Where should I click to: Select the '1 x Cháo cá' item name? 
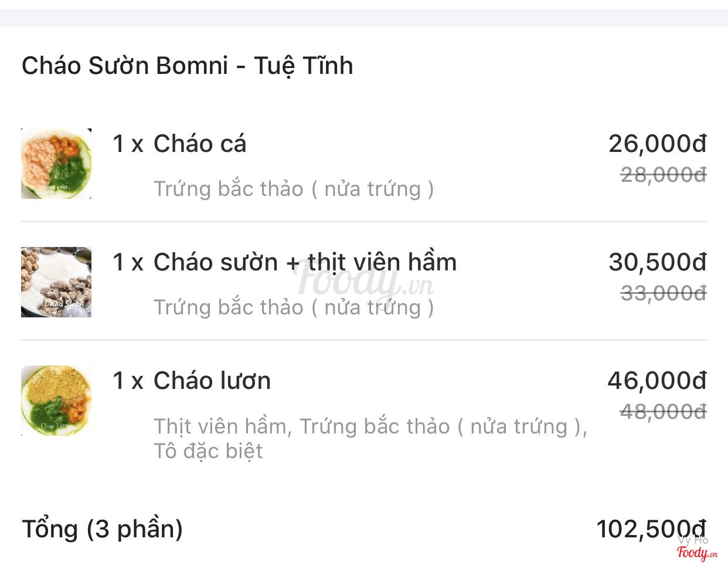179,144
